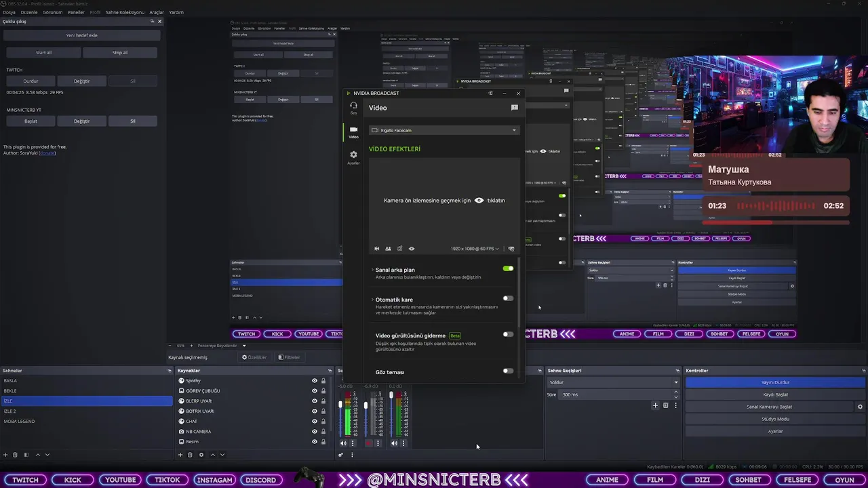The height and width of the screenshot is (488, 868).
Task: Mute the third audio mixer channel
Action: pos(394,443)
